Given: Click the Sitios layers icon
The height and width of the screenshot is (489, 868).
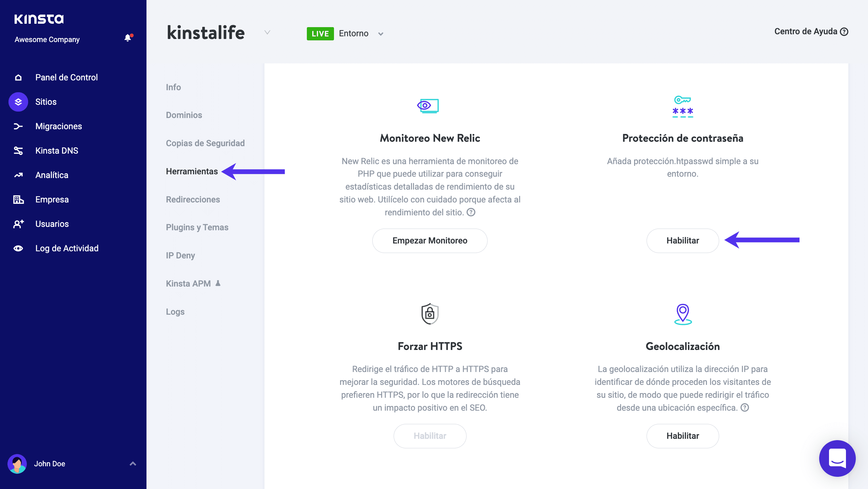Looking at the screenshot, I should tap(18, 102).
